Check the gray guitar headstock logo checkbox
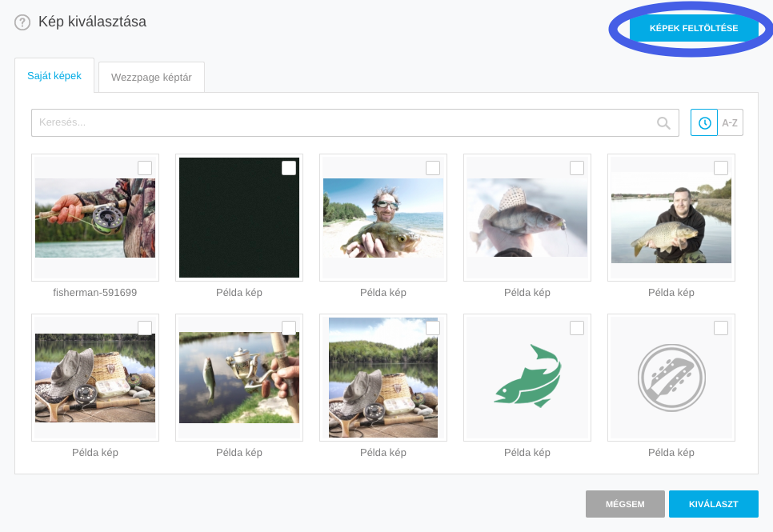The height and width of the screenshot is (532, 773). [x=721, y=328]
